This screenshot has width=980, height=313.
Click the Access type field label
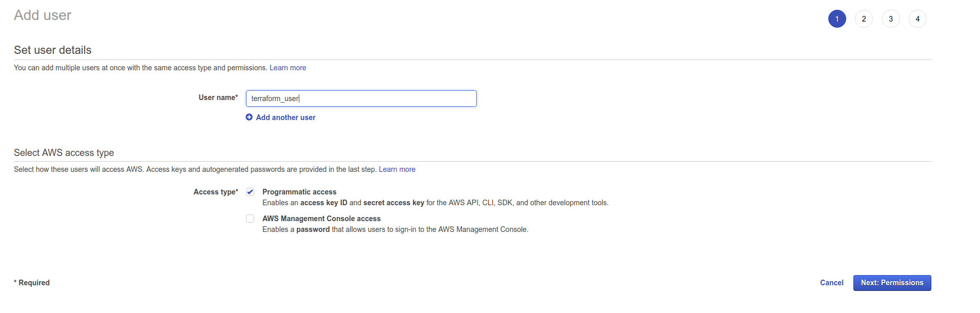tap(215, 192)
